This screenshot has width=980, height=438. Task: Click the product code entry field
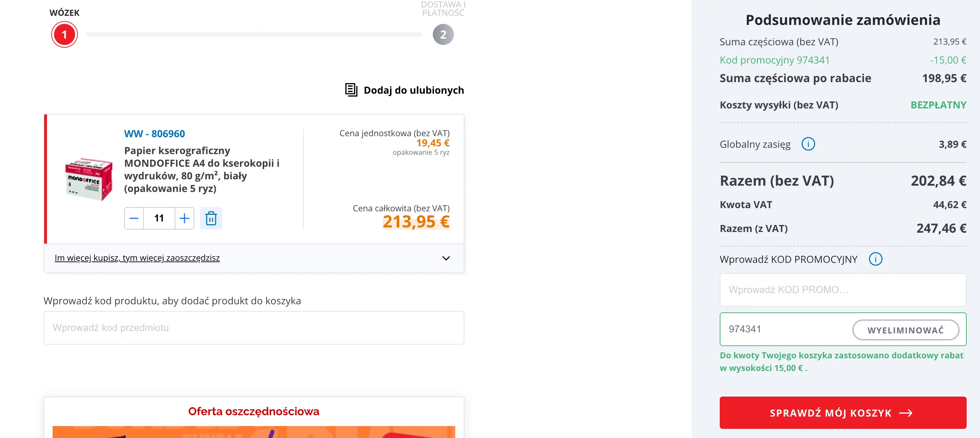(x=254, y=328)
